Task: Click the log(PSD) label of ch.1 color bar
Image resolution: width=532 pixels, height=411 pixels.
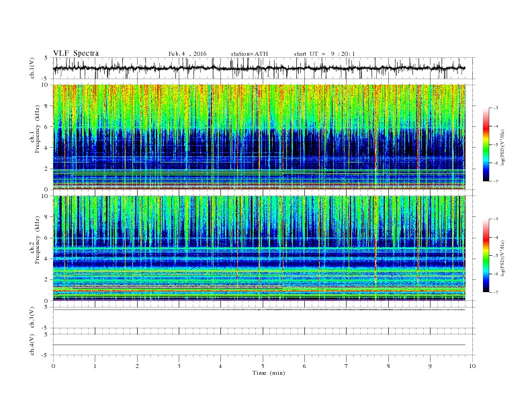Action: [504, 146]
